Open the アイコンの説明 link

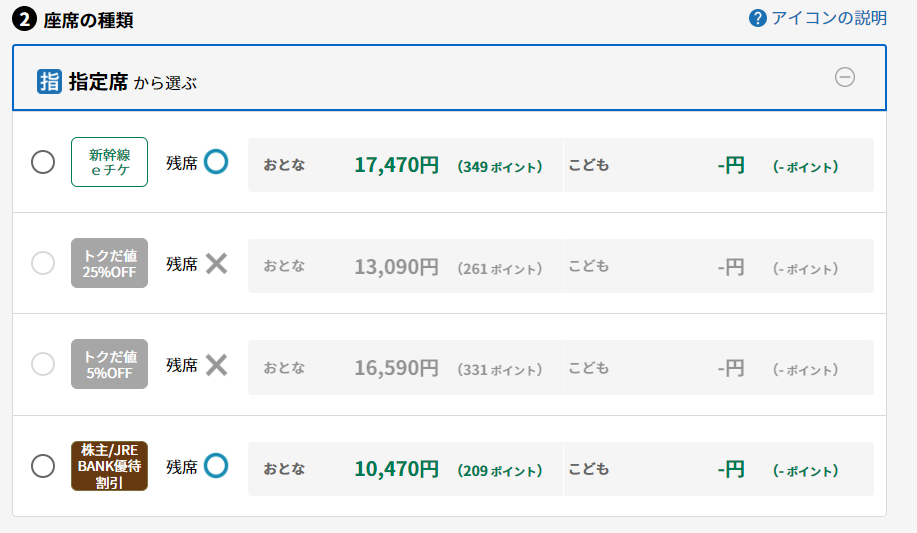[829, 18]
